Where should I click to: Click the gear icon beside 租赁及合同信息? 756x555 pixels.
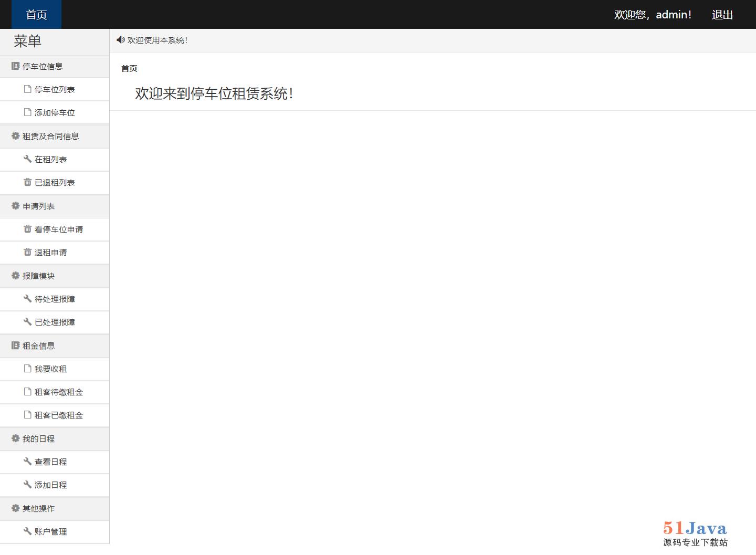15,136
